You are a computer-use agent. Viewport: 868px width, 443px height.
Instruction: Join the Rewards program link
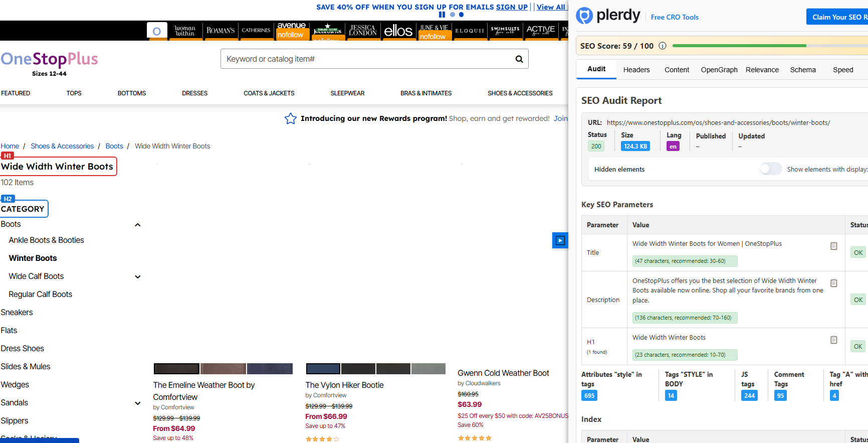pos(561,118)
